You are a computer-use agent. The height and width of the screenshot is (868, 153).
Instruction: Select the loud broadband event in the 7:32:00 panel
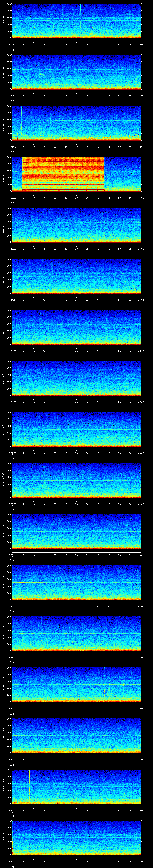(63, 174)
